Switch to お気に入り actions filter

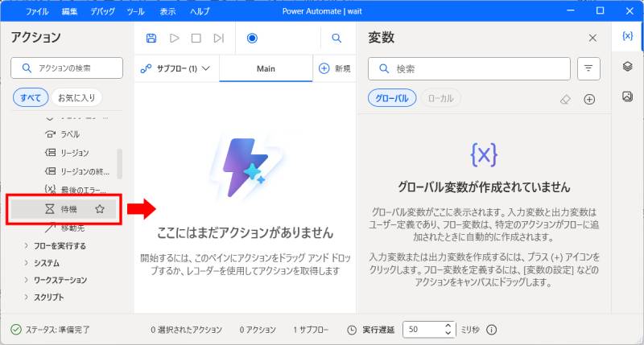76,98
